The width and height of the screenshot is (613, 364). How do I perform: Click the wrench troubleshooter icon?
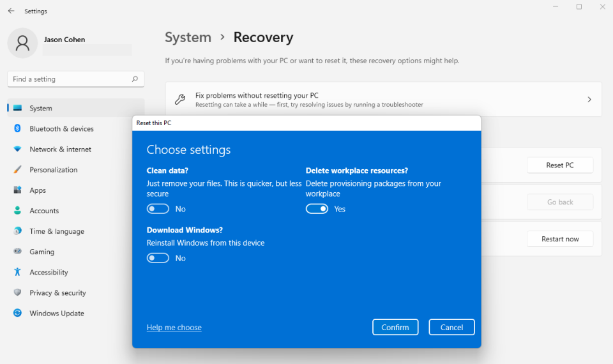[x=180, y=100]
